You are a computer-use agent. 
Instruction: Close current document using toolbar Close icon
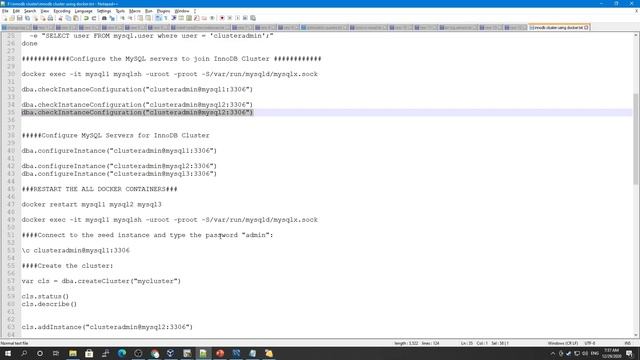[36, 18]
